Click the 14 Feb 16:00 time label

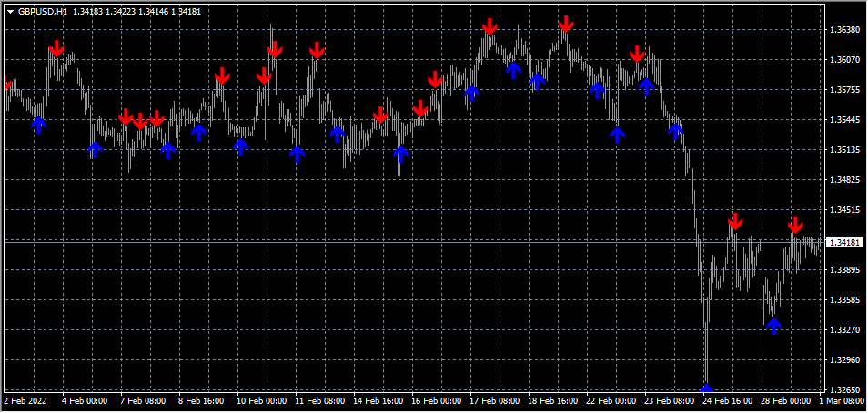coord(378,400)
